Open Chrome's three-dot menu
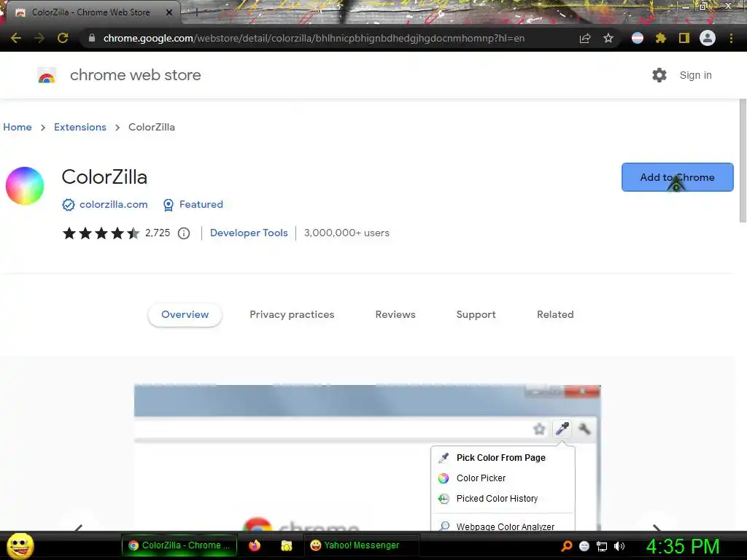Screen dimensions: 747x560 point(731,38)
